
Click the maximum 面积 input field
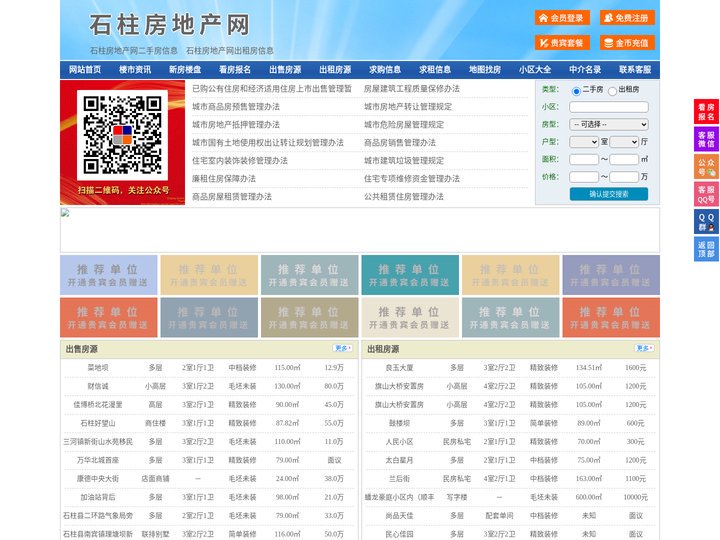pos(624,159)
